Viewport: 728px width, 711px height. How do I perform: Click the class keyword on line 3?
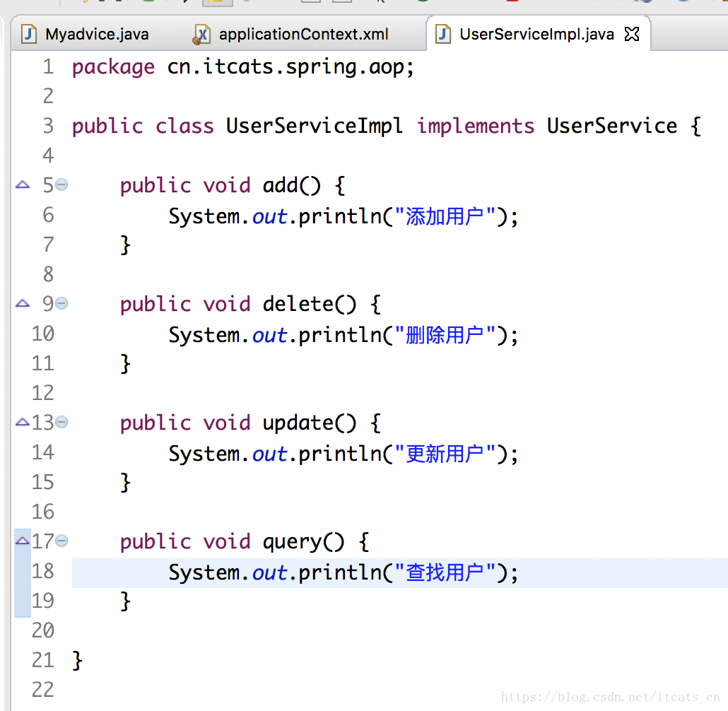pos(184,127)
